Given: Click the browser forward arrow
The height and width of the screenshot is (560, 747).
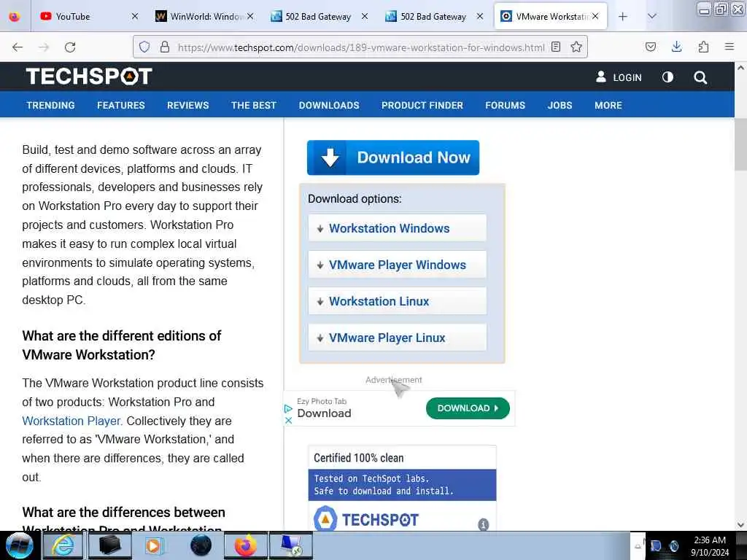Looking at the screenshot, I should [44, 47].
